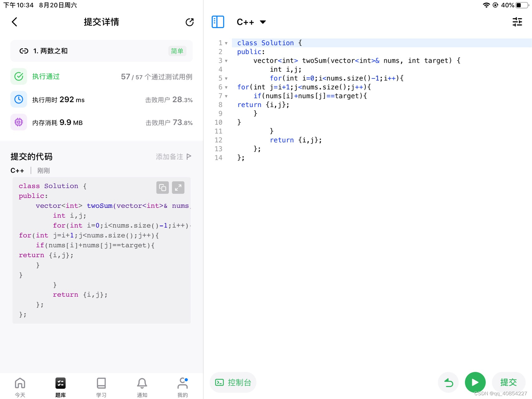
Task: Collapse code fold at line 1
Action: point(226,43)
